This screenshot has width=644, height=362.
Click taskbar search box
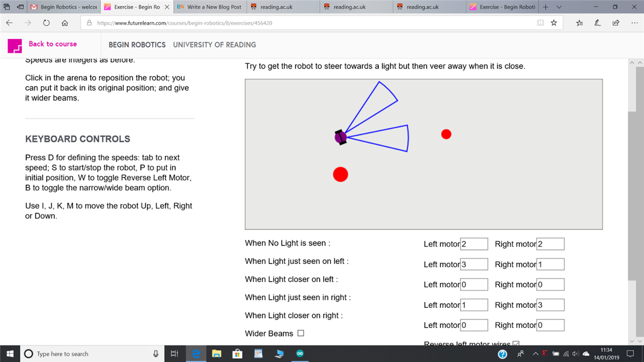coord(91,353)
